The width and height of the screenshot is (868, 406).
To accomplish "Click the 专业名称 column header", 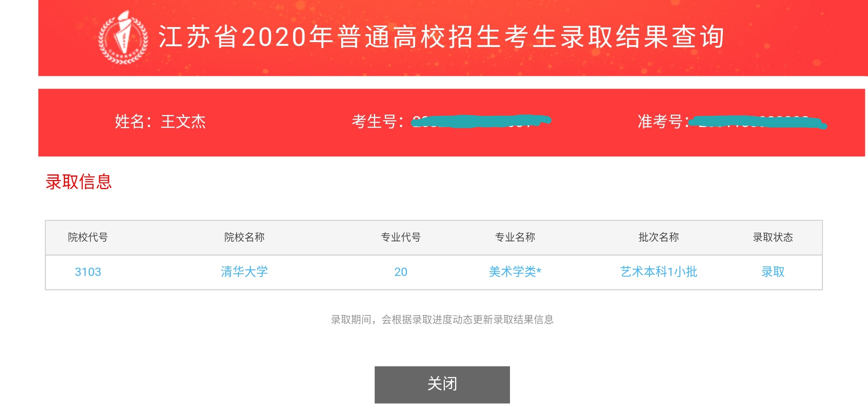I will click(x=515, y=237).
